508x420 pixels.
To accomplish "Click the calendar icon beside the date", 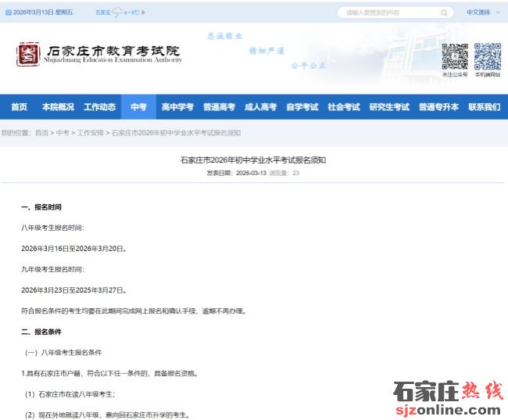I will click(x=8, y=13).
